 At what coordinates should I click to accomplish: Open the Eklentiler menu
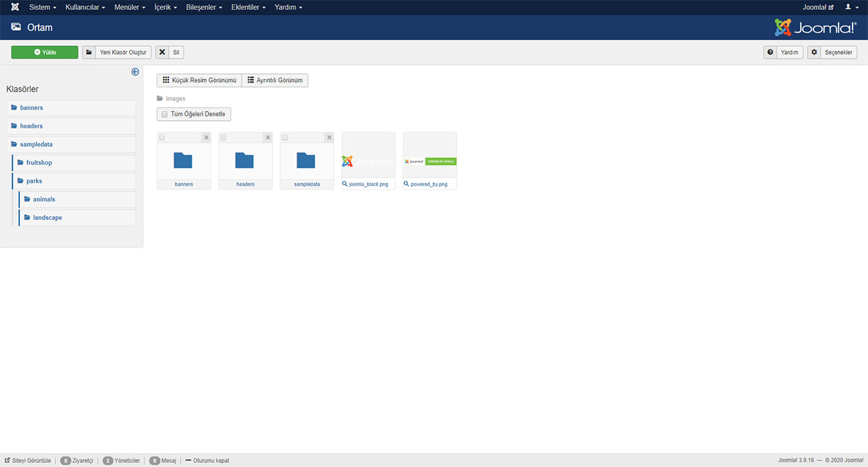pos(248,7)
